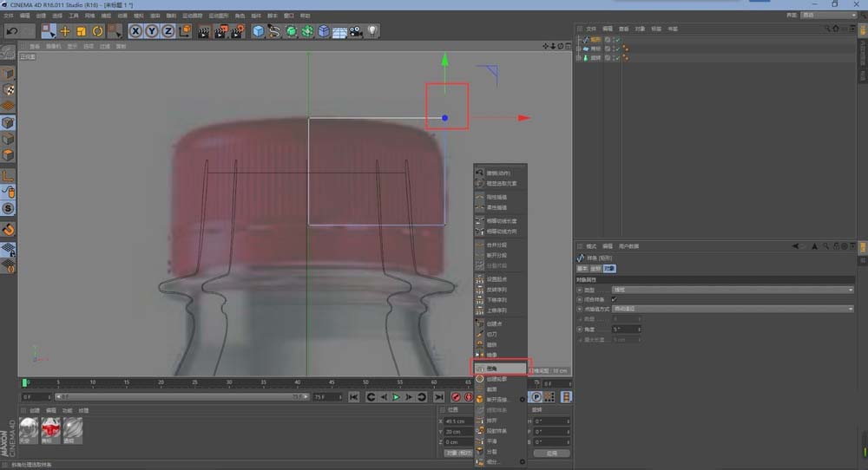
Task: Open the Layout dropdown at top right
Action: point(827,15)
